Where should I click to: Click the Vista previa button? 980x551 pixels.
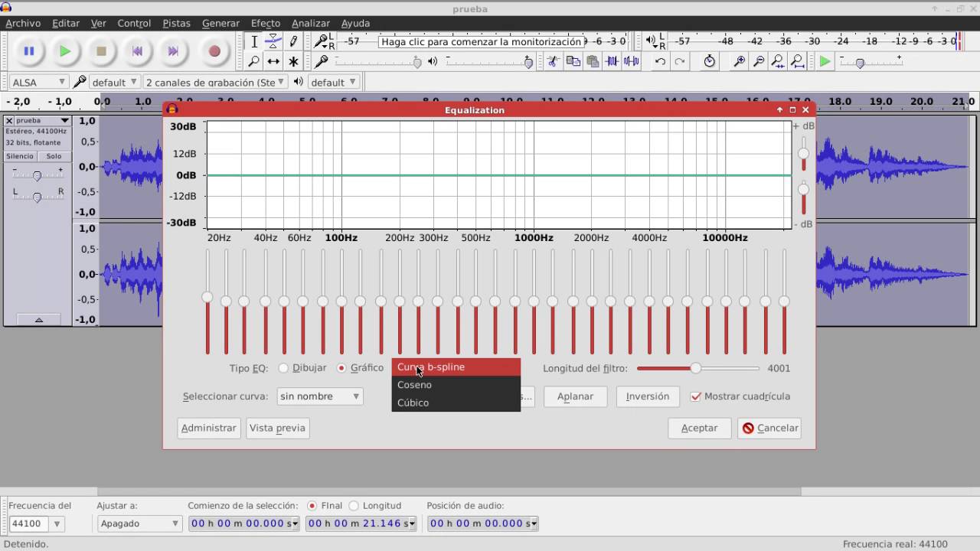277,428
